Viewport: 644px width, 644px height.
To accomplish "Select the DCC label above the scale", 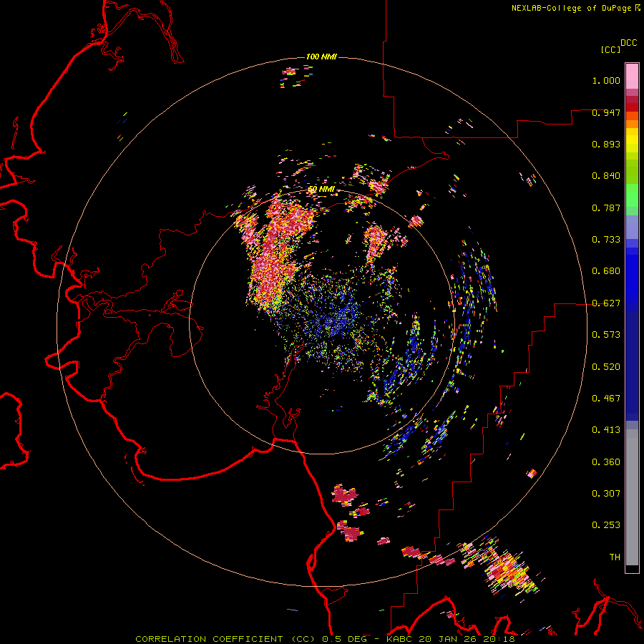I will [x=629, y=43].
